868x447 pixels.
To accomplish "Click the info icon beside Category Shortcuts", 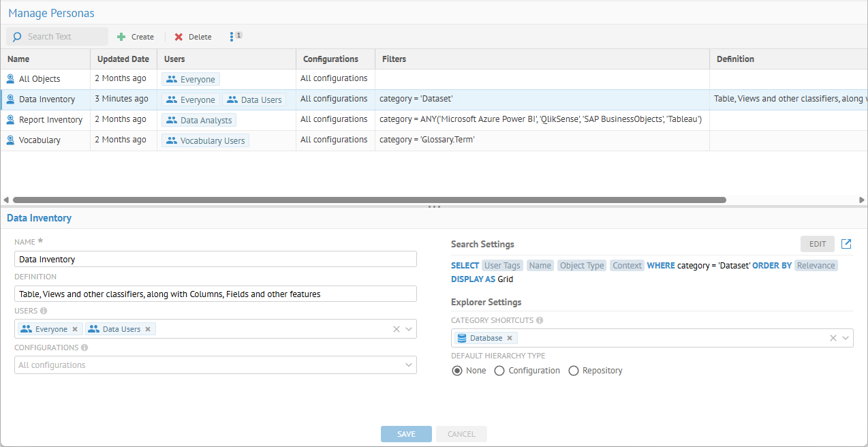I will click(540, 320).
